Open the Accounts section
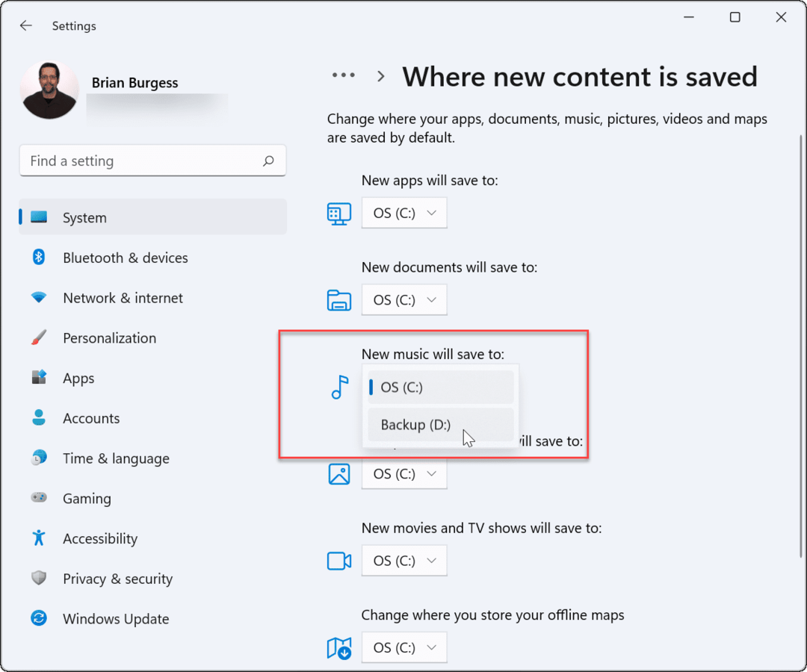807x672 pixels. pyautogui.click(x=91, y=418)
